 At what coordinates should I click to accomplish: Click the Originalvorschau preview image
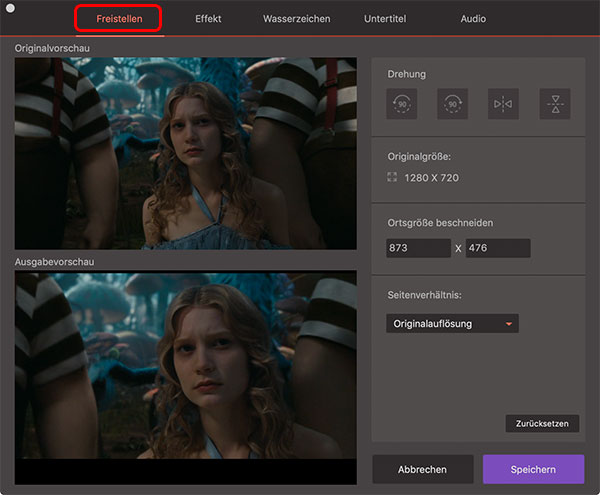coord(186,153)
